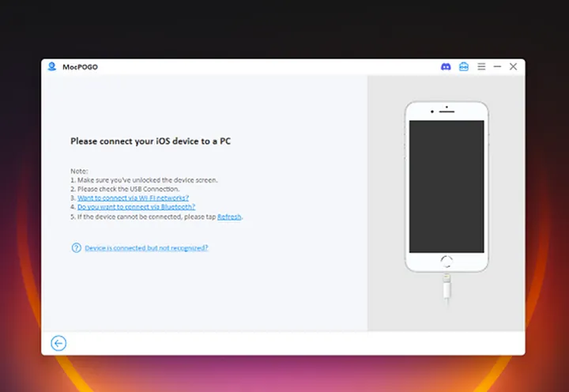Open 'Do you want to connect via Bluetooth?' link
This screenshot has height=392, width=569.
point(136,206)
